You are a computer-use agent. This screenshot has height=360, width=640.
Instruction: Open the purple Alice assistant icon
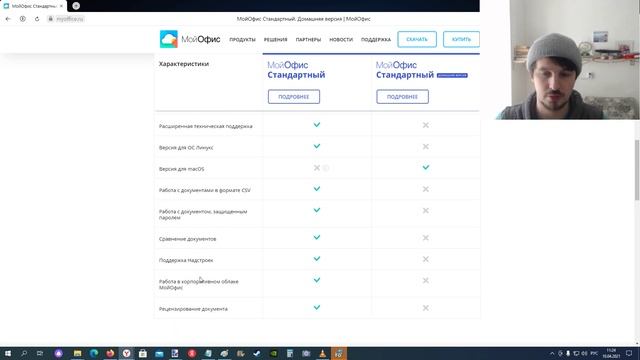(59, 353)
